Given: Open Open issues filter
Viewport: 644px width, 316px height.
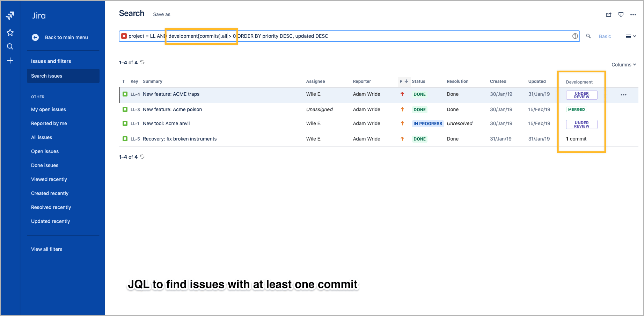Looking at the screenshot, I should click(x=45, y=151).
